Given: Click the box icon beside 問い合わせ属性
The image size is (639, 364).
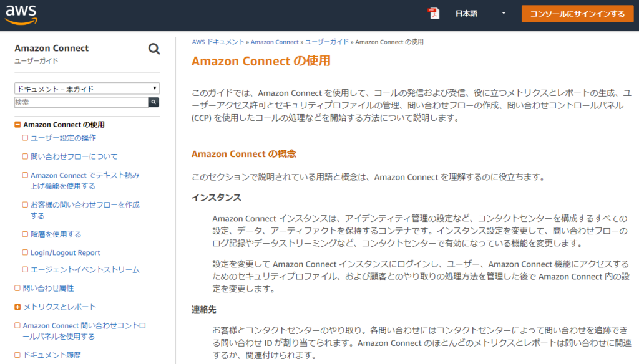Looking at the screenshot, I should pyautogui.click(x=17, y=288).
